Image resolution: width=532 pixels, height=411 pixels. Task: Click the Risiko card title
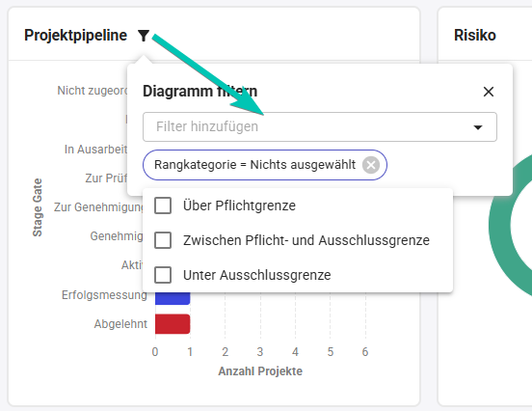click(475, 36)
